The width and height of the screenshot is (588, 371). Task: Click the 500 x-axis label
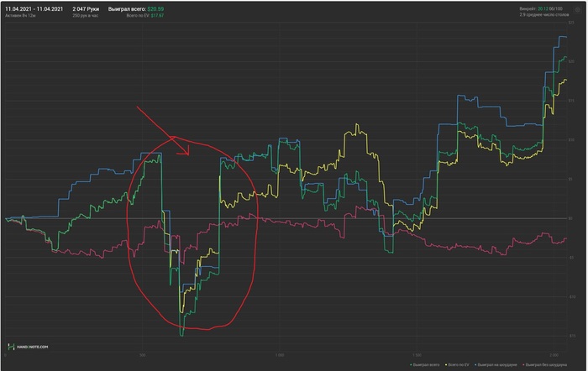[143, 355]
